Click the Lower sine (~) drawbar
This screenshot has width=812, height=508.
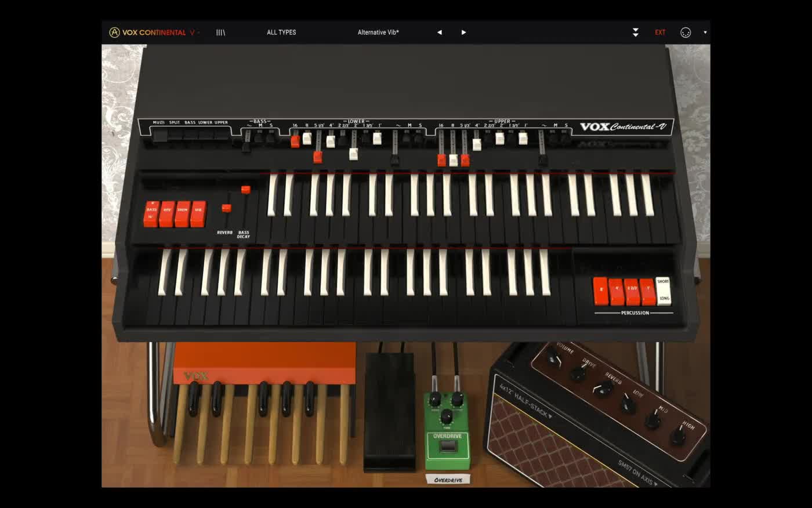pyautogui.click(x=395, y=159)
